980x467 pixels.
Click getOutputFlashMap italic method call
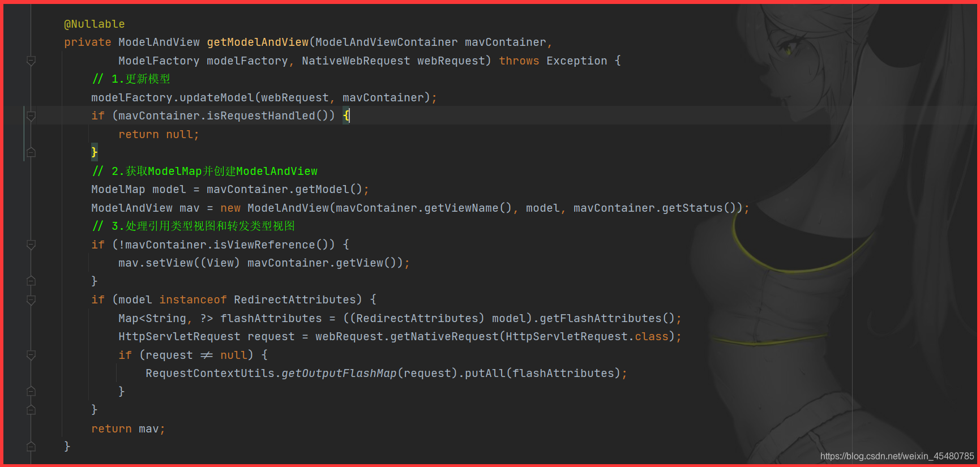[339, 374]
